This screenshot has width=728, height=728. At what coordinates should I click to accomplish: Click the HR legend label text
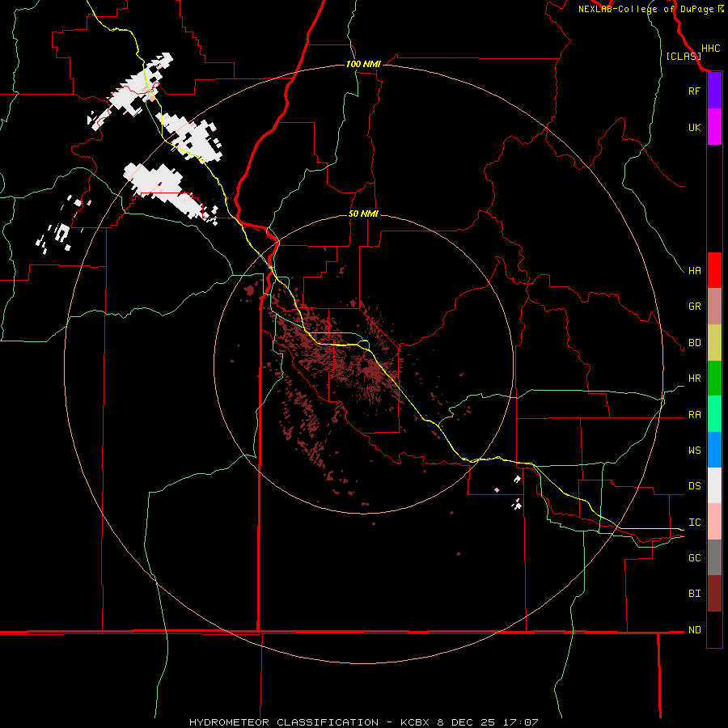pyautogui.click(x=694, y=379)
